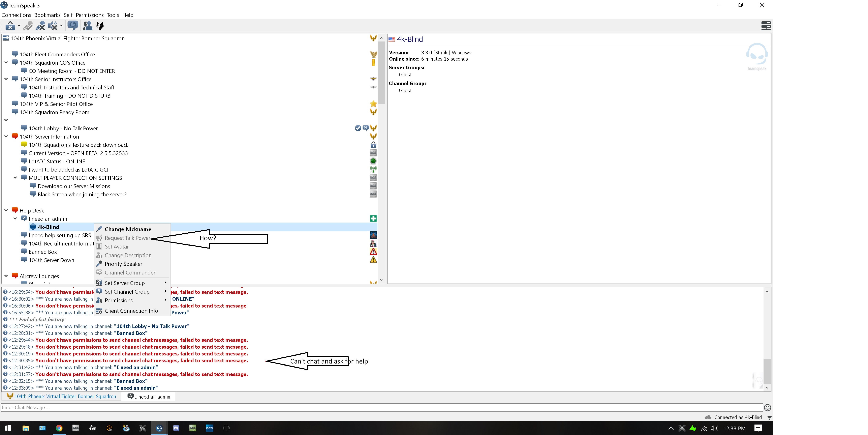This screenshot has height=435, width=868.
Task: Select 104th Fleet Commanders Office channel
Action: [57, 54]
